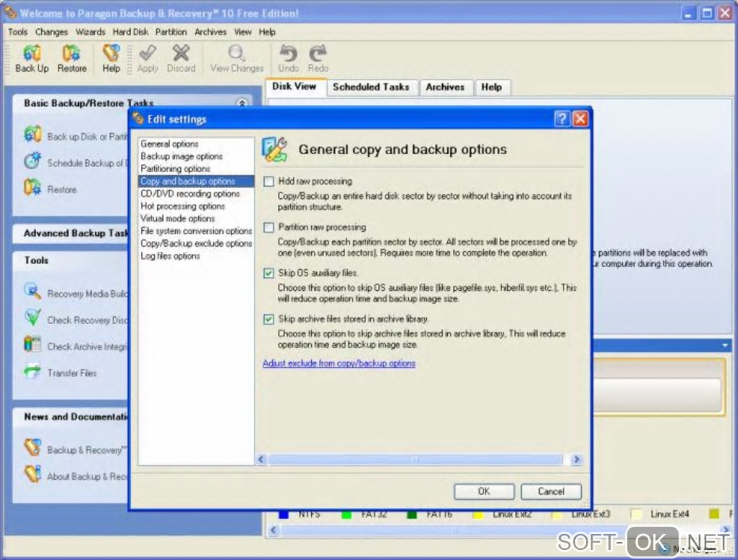Click the FAT16 dark green legend swatch

pyautogui.click(x=412, y=515)
